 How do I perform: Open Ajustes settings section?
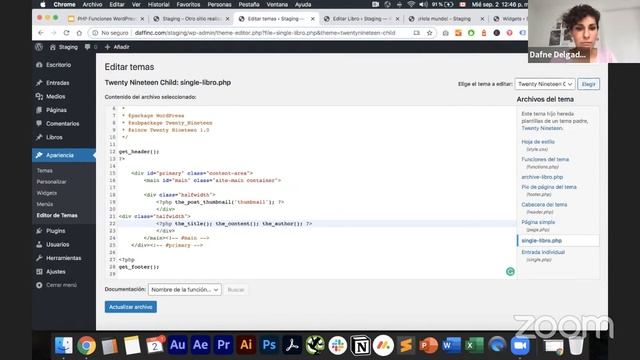(x=56, y=271)
